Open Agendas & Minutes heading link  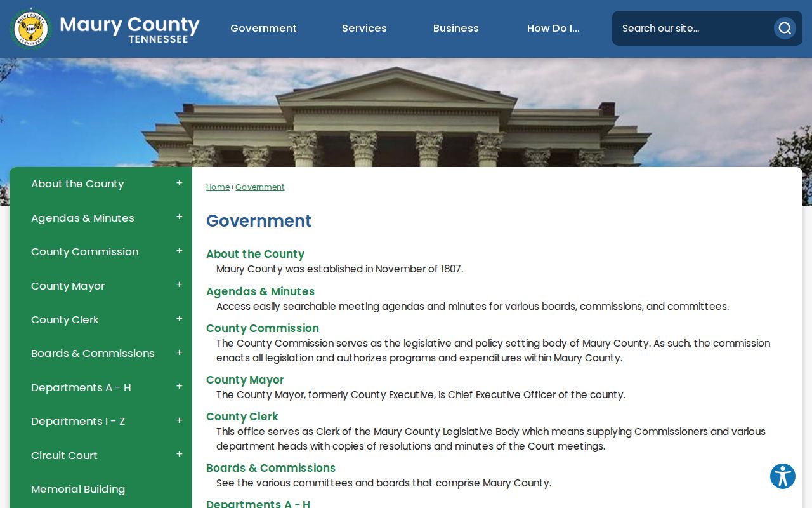(x=260, y=291)
